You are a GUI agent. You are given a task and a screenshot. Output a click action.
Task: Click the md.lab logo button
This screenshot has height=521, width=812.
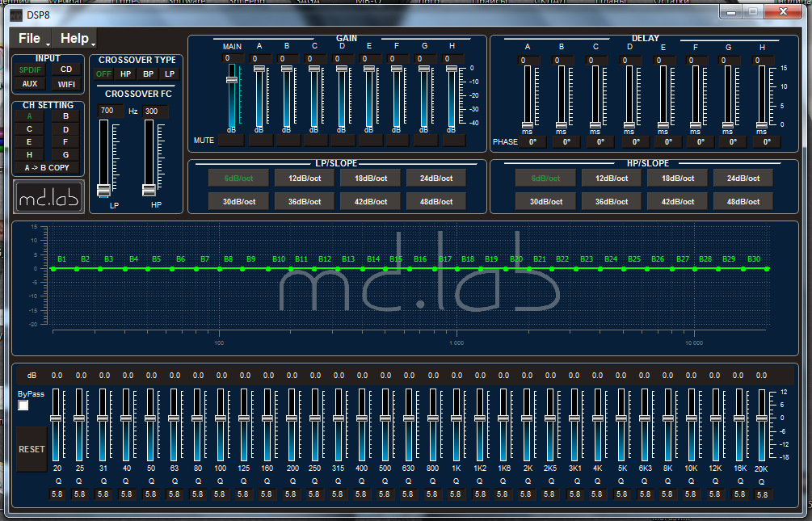tap(48, 197)
